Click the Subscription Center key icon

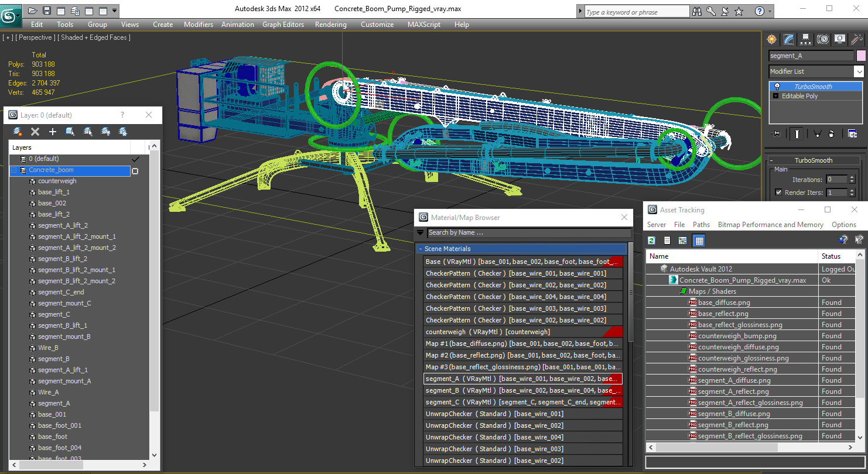click(x=711, y=11)
